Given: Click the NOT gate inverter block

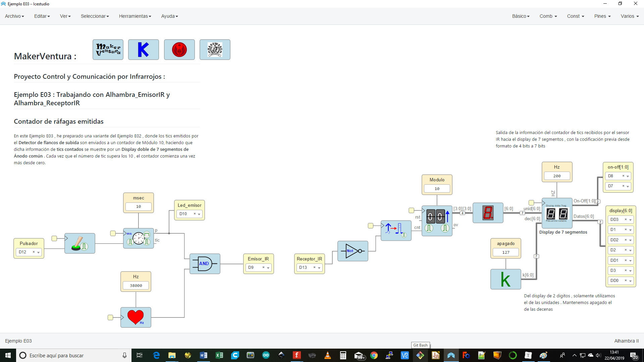Looking at the screenshot, I should click(x=353, y=251).
